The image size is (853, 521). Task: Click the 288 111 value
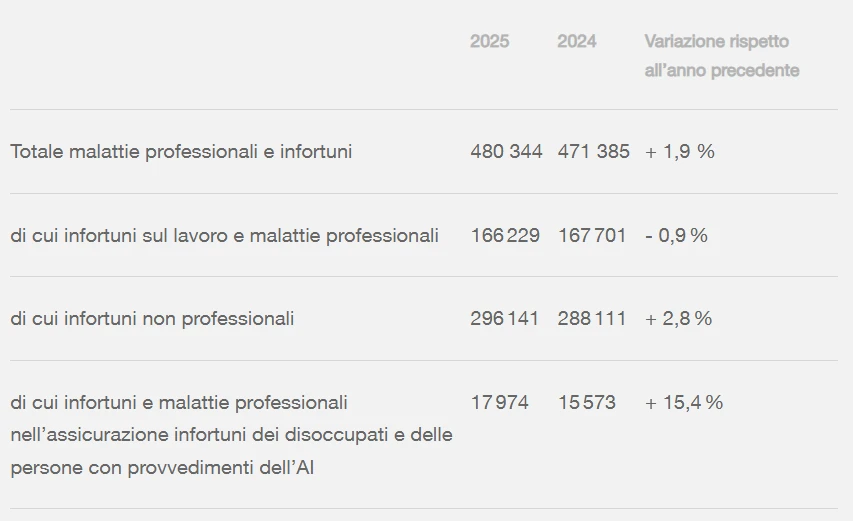(592, 319)
